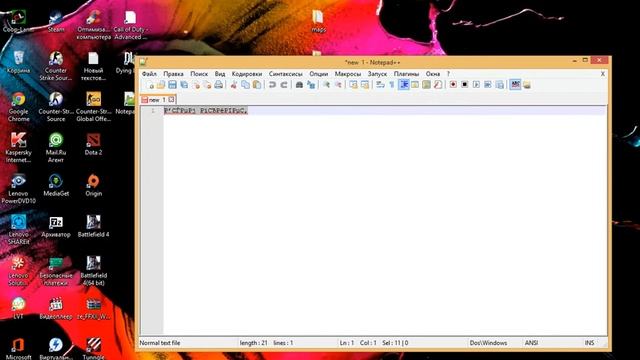Click the Copy toolbar icon
This screenshot has width=640, height=360.
[245, 85]
